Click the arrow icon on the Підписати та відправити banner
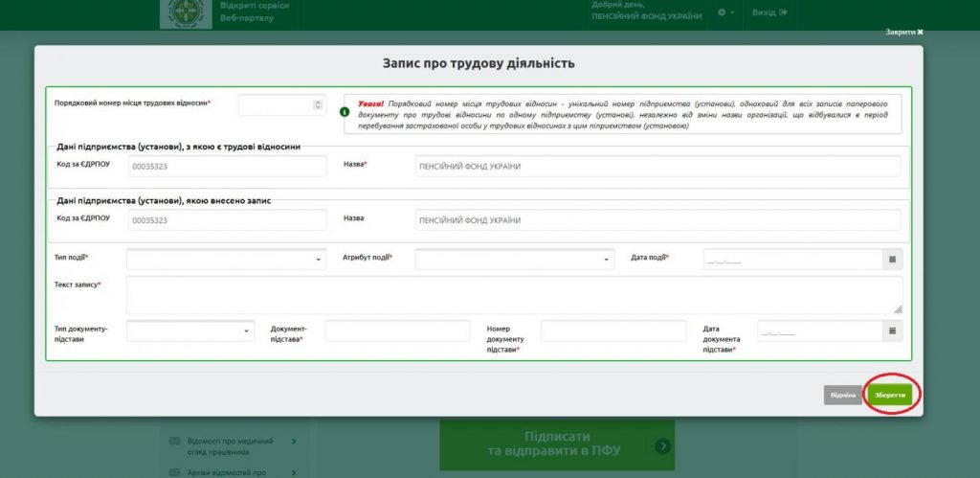 661,445
